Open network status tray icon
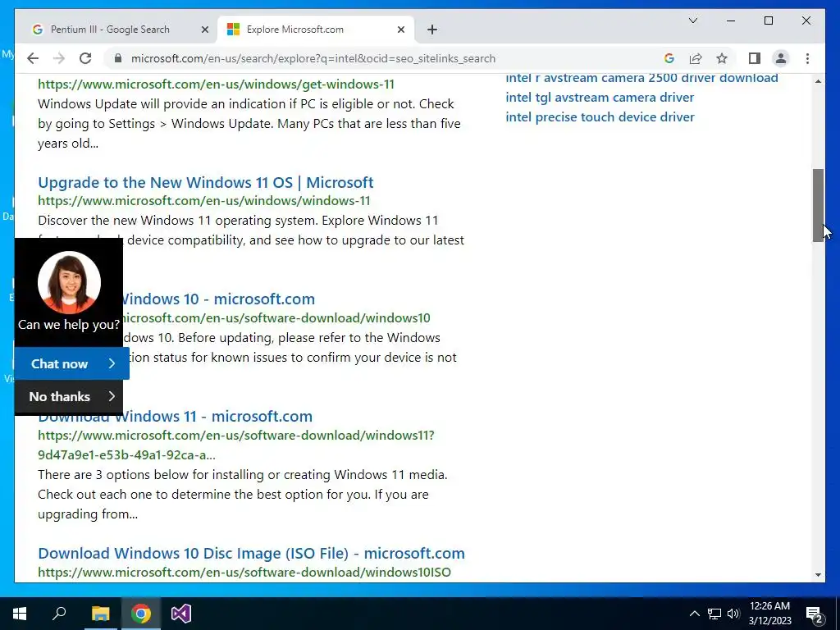 [x=714, y=614]
